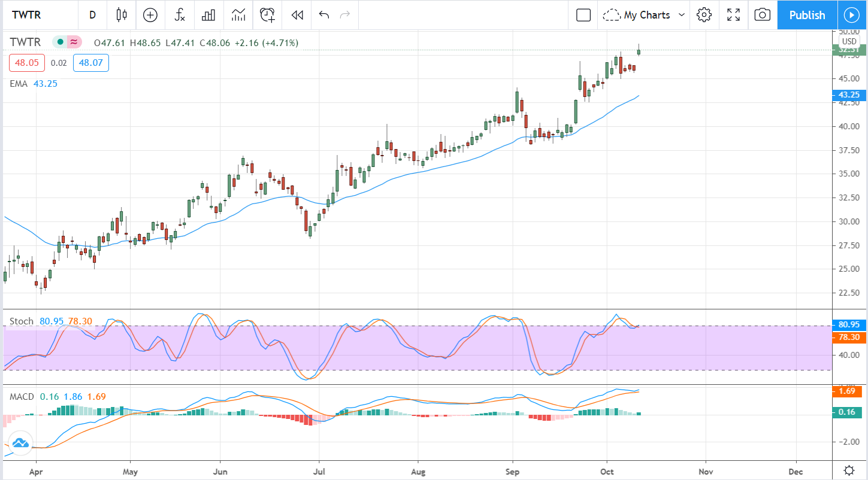Viewport: 868px width, 480px height.
Task: Open the fx Indicators menu
Action: (x=180, y=15)
